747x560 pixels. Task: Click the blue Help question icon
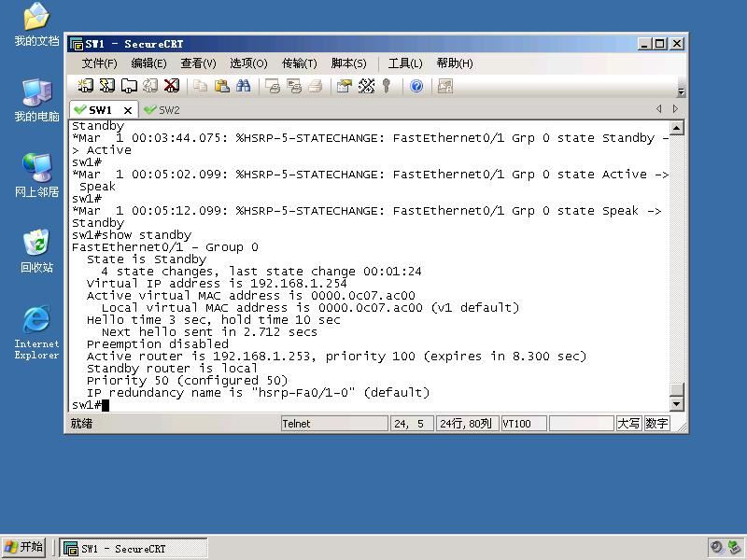(x=416, y=86)
